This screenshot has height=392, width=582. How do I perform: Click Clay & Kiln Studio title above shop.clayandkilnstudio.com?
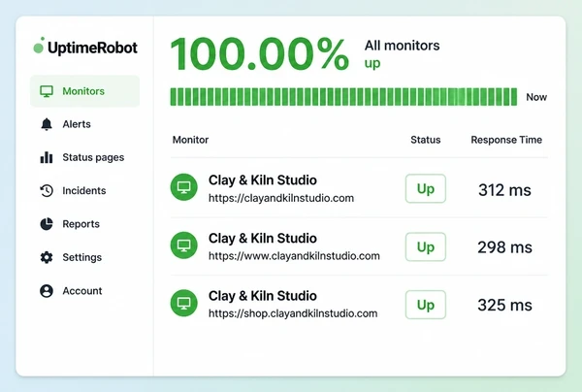263,296
